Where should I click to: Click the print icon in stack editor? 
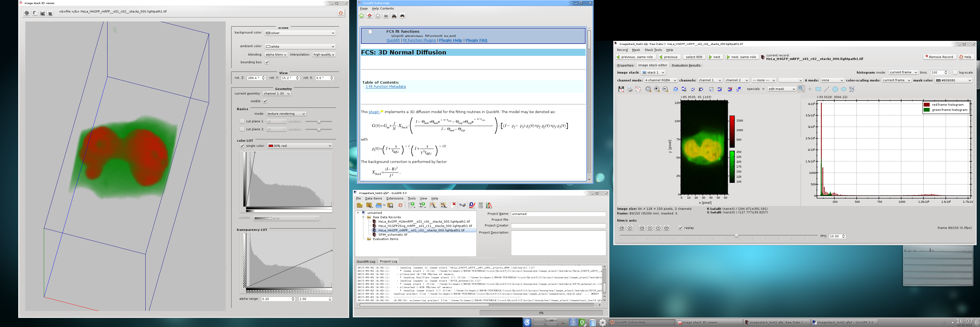coord(630,89)
